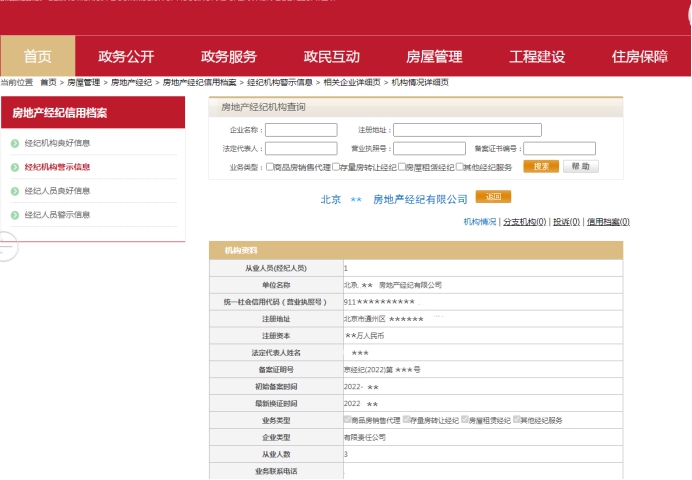The image size is (692, 480).
Task: Click the 北京市通州区 address cell
Action: point(483,319)
